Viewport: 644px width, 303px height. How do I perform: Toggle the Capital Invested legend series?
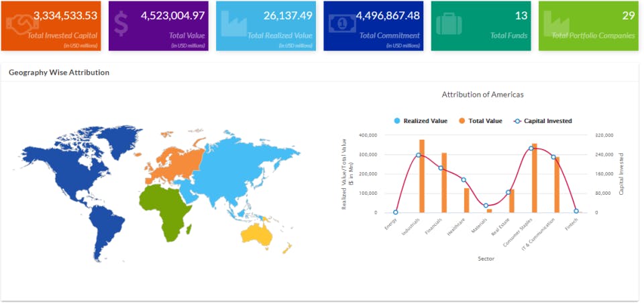pyautogui.click(x=543, y=121)
